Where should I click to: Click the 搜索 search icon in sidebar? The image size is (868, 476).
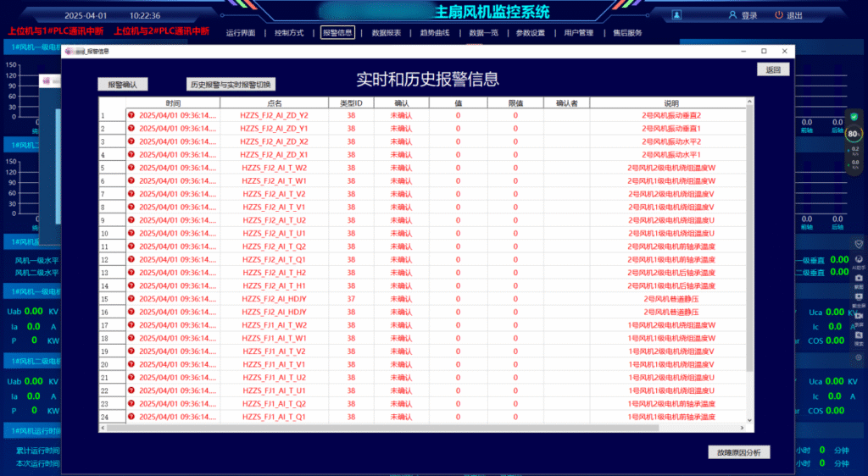[x=859, y=335]
